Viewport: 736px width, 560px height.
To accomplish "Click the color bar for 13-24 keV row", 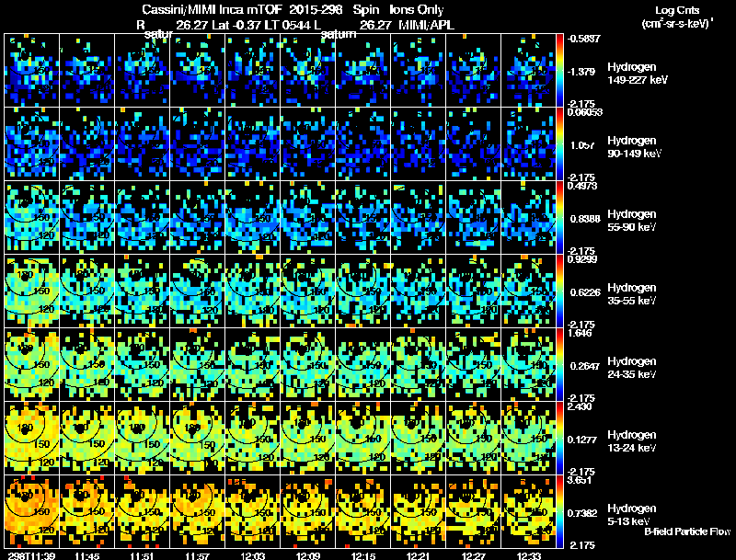I will pyautogui.click(x=559, y=438).
